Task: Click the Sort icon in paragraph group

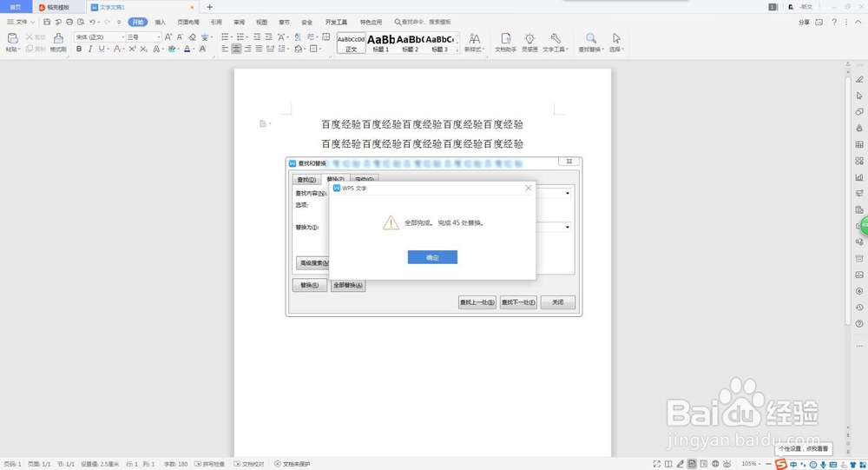Action: point(298,37)
